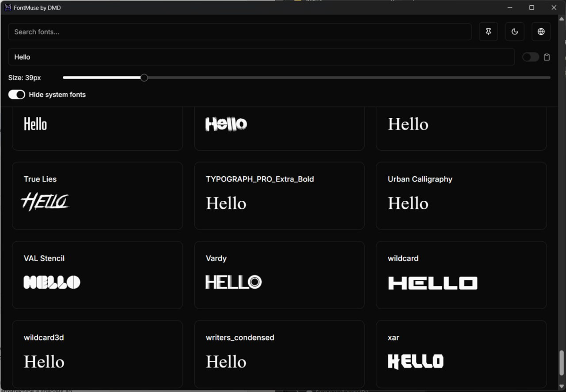Disable the Hide system fonts toggle

coord(17,95)
